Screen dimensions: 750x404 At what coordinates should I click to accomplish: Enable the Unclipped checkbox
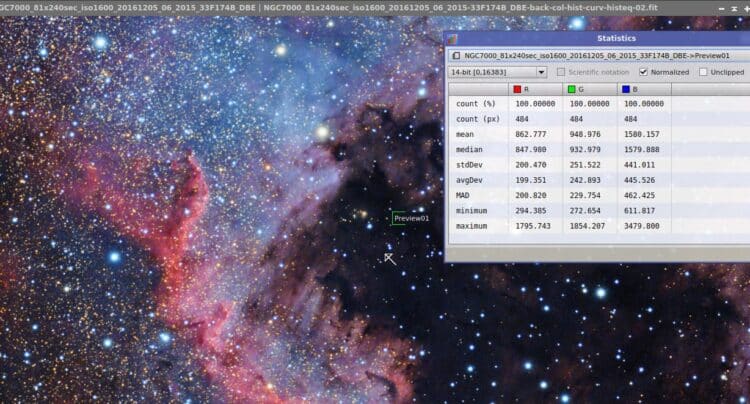(x=703, y=72)
